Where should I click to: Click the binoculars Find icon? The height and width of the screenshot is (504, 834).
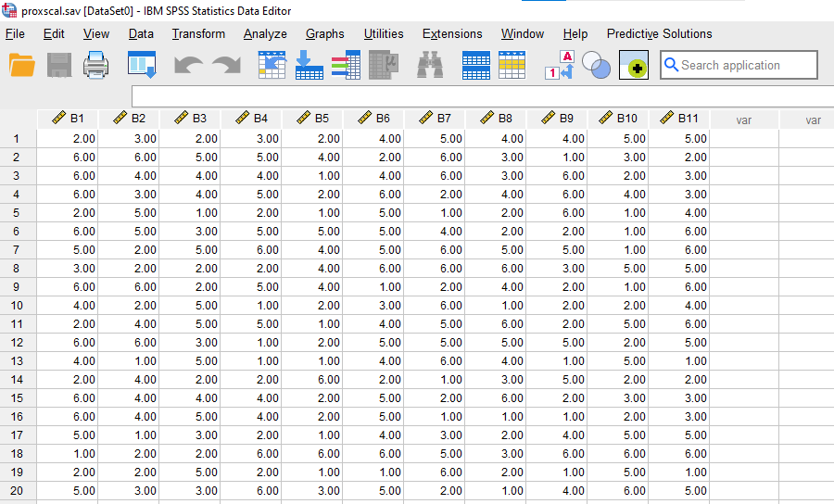pos(430,66)
